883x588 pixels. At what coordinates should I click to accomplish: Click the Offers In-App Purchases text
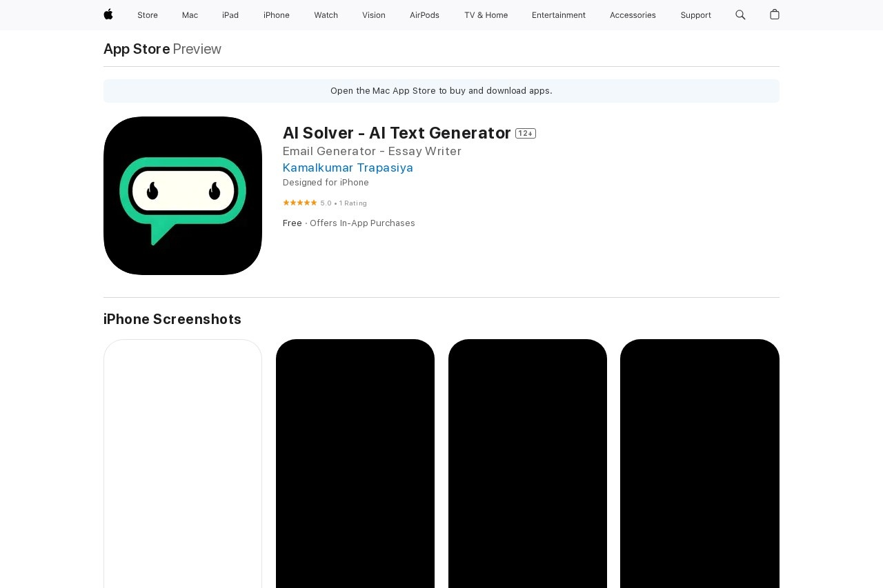click(362, 223)
